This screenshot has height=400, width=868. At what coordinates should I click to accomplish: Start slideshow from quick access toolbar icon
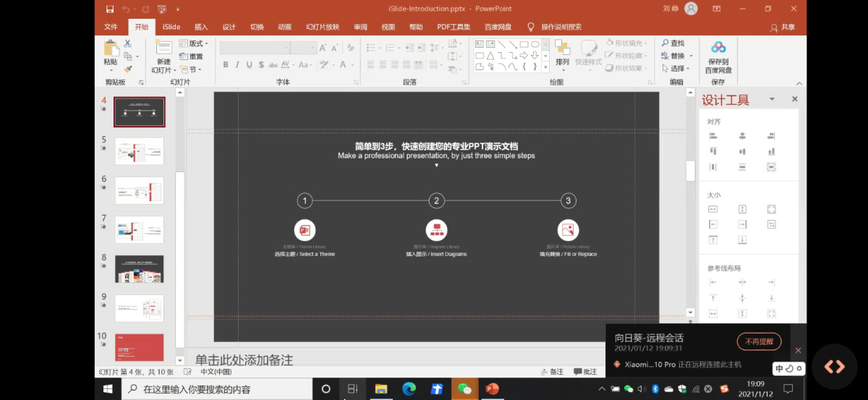point(162,9)
